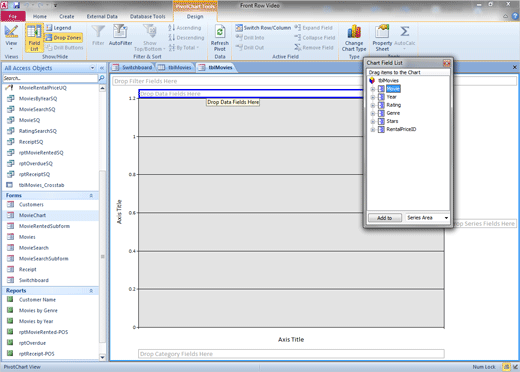
Task: Switch to the Home ribbon tab
Action: [40, 16]
